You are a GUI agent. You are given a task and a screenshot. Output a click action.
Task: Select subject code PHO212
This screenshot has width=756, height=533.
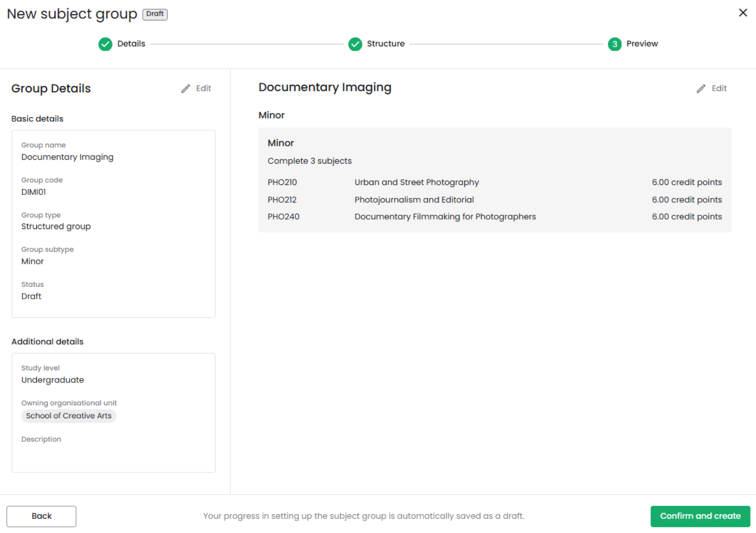[282, 200]
